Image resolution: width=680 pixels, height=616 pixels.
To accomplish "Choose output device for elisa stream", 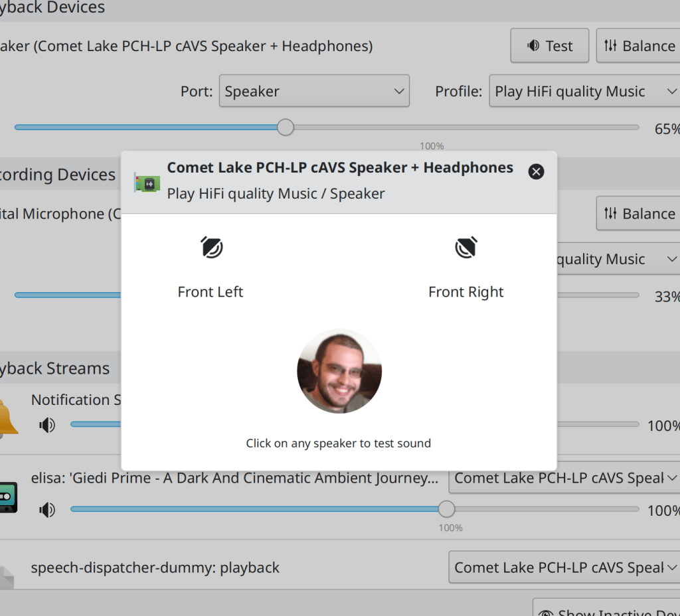I will [564, 478].
